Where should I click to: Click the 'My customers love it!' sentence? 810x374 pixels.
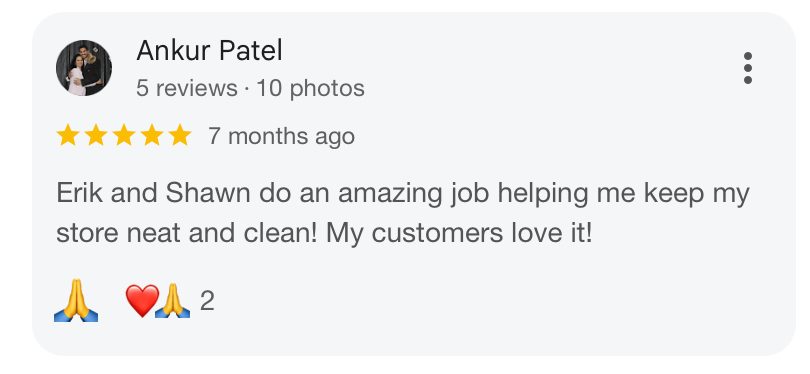click(459, 233)
